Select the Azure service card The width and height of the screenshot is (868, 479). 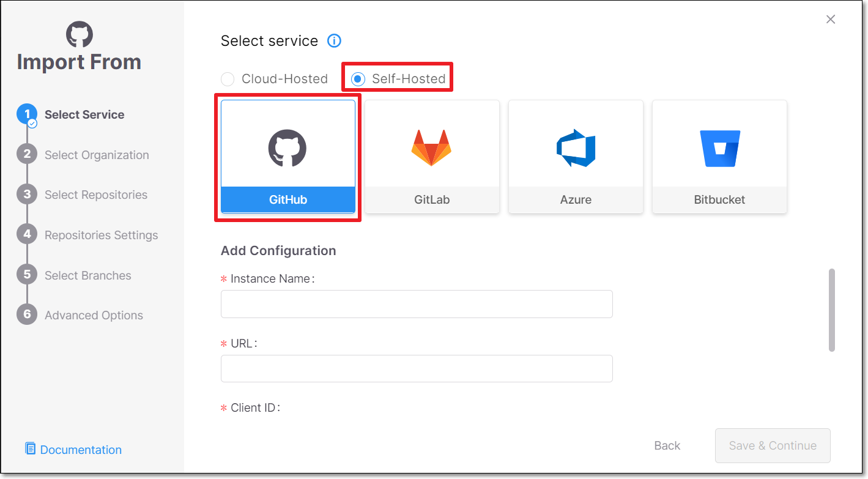pos(576,157)
